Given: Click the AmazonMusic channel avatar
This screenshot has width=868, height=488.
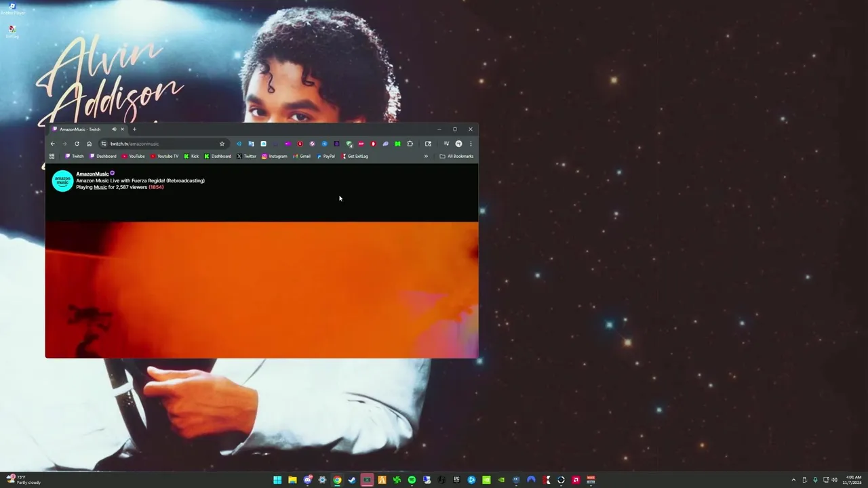Looking at the screenshot, I should [62, 181].
